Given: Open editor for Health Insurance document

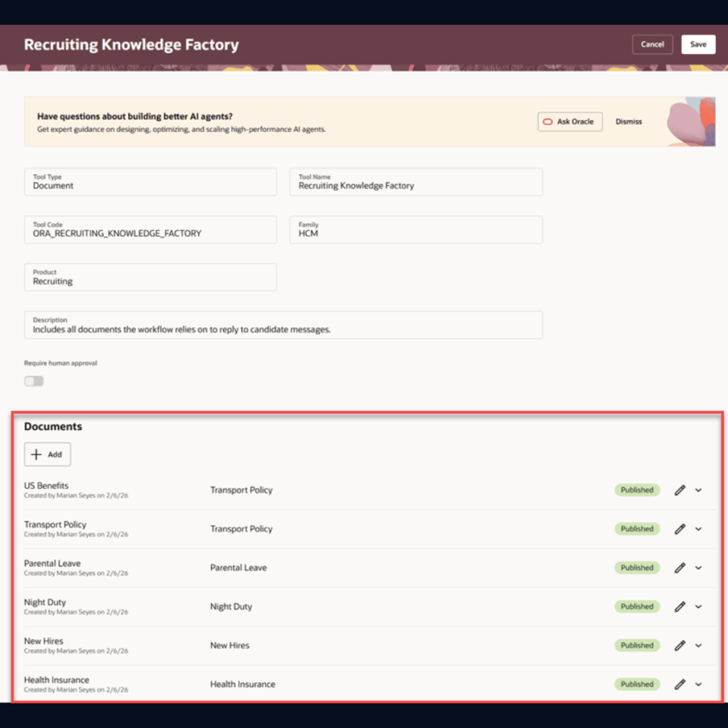Looking at the screenshot, I should point(680,684).
